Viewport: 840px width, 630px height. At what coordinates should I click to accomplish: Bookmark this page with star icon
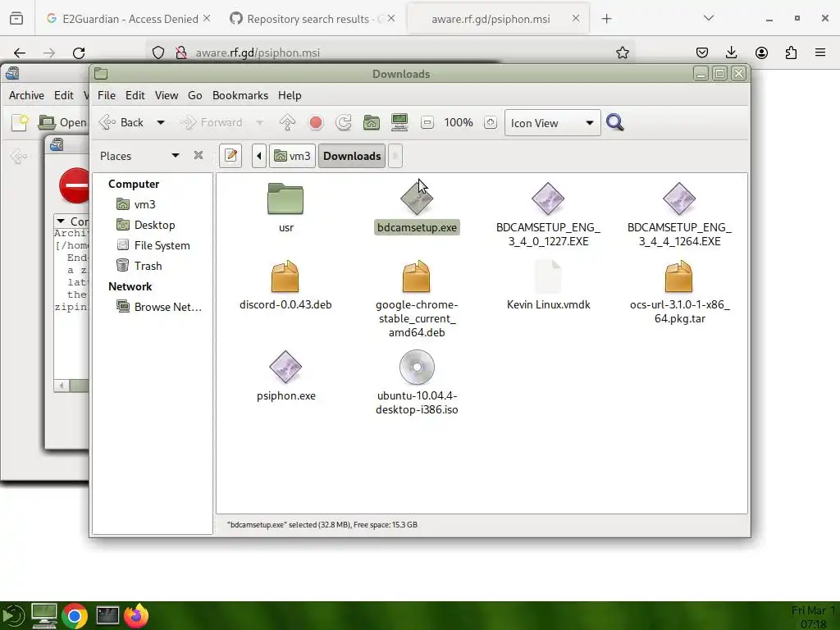[x=622, y=52]
